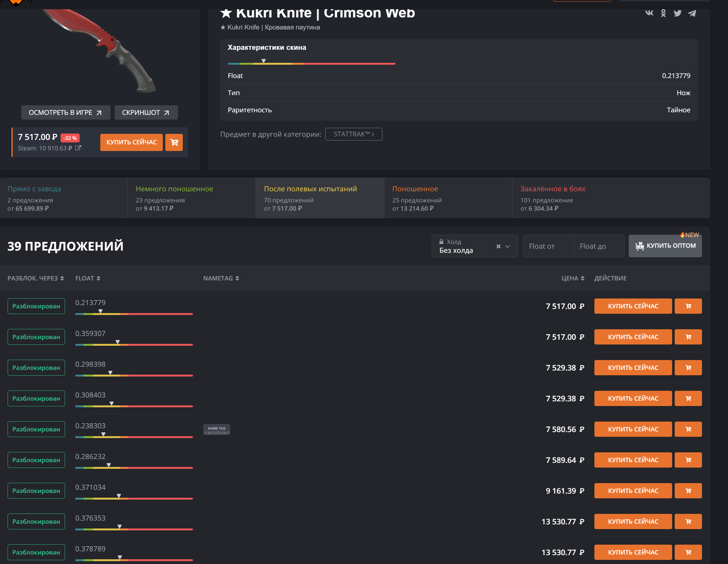
Task: Open STATTRAK™ category link
Action: tap(353, 134)
